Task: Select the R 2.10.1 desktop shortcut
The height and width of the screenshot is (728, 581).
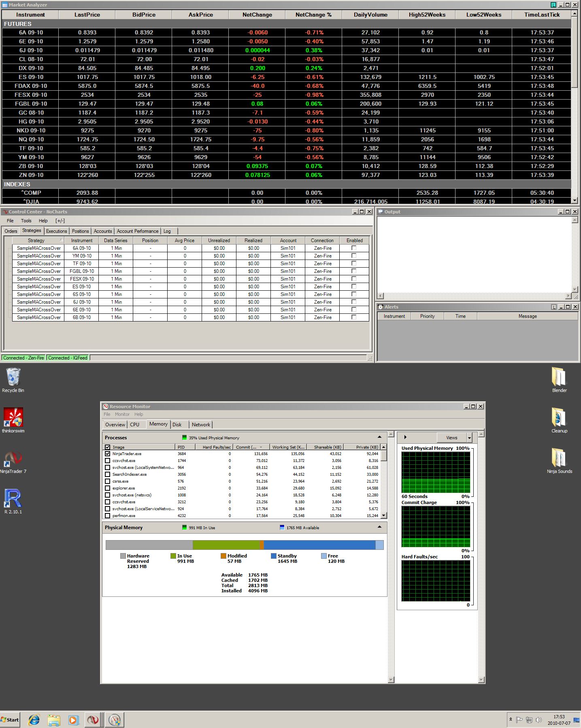Action: tap(13, 501)
